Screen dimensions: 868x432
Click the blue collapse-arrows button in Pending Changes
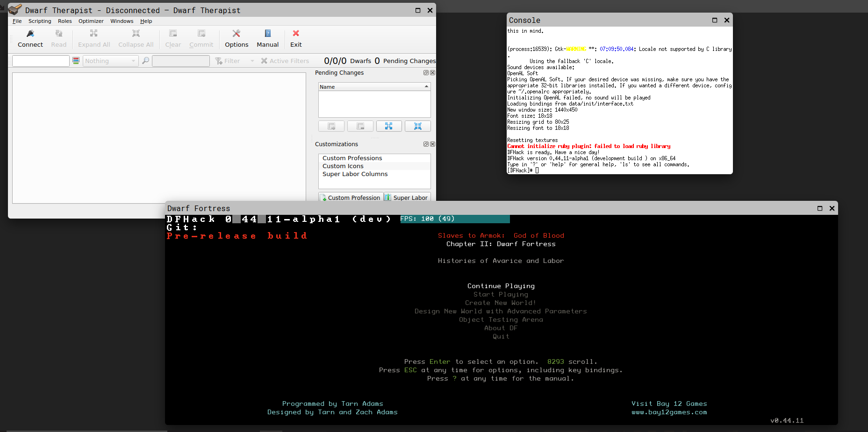point(418,126)
